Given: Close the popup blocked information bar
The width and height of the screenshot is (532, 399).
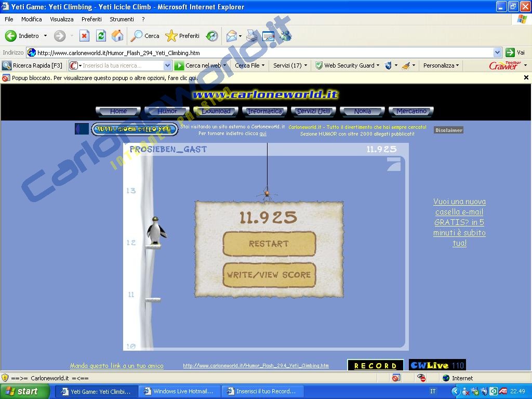Looking at the screenshot, I should pyautogui.click(x=526, y=78).
